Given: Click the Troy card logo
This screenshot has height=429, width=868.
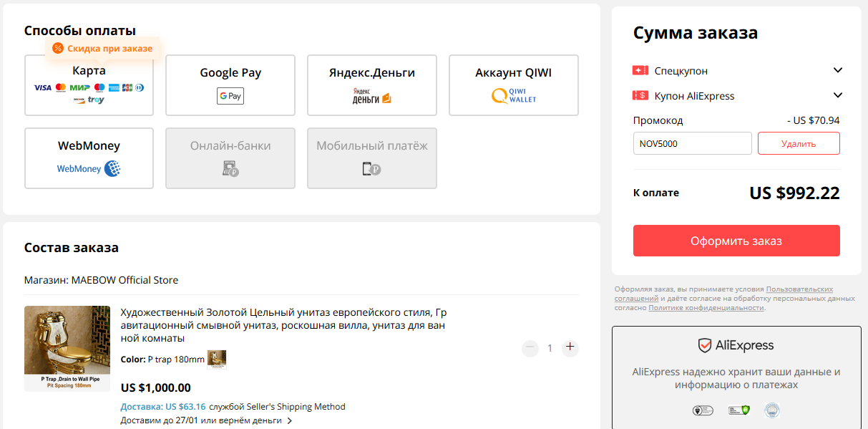Looking at the screenshot, I should pos(96,100).
